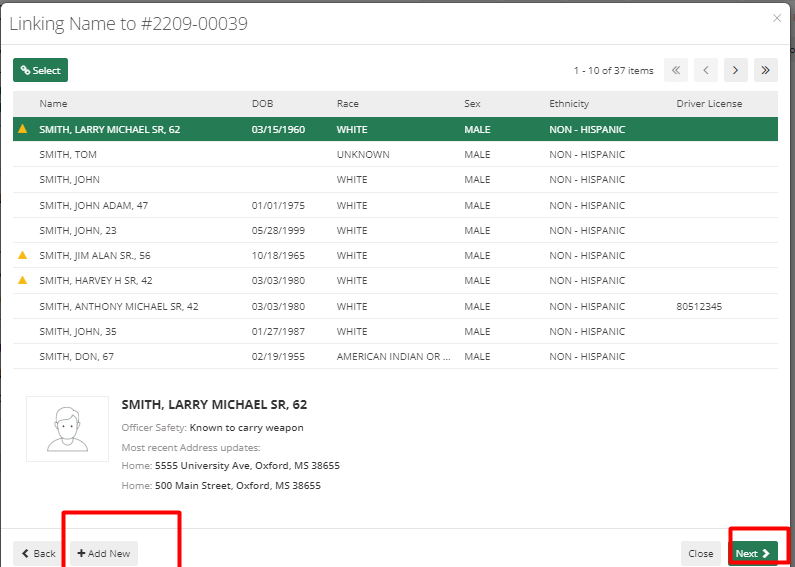This screenshot has width=795, height=567.
Task: Click address 5555 University Ave, Oxford
Action: 247,466
